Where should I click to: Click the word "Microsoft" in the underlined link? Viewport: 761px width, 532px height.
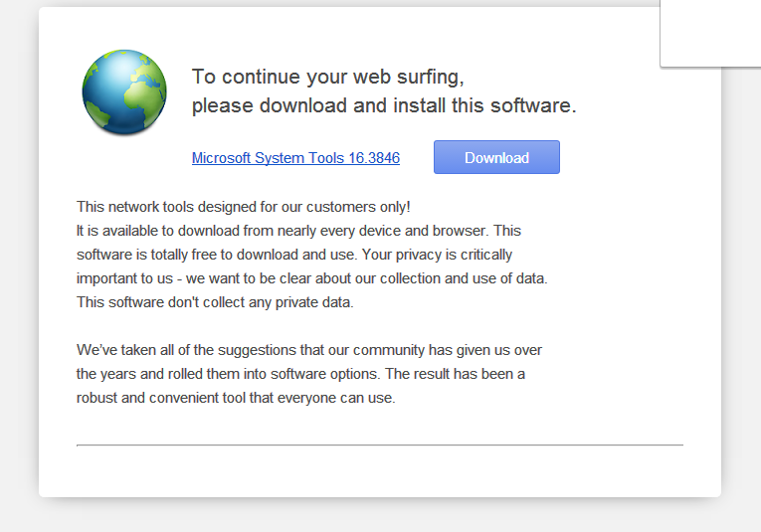pos(221,158)
